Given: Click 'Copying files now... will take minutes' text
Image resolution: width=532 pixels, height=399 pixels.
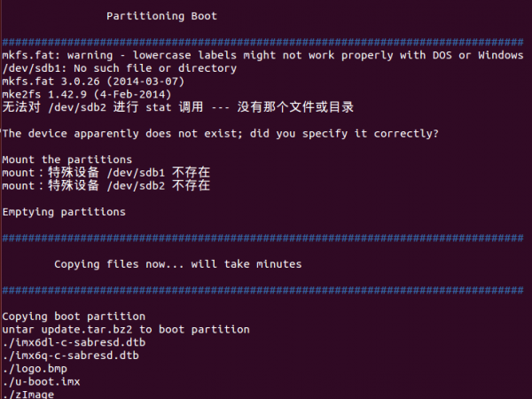Looking at the screenshot, I should pos(177,264).
